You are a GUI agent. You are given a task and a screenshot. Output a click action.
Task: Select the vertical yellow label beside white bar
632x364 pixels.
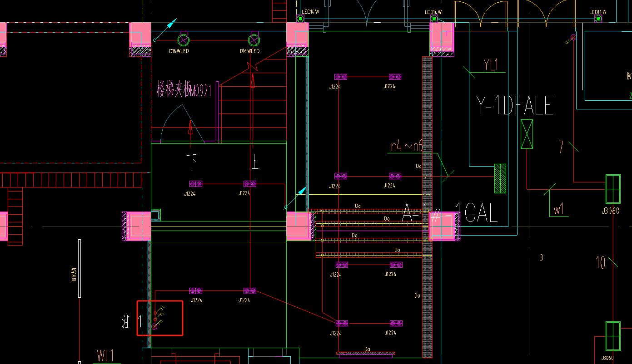(x=74, y=274)
